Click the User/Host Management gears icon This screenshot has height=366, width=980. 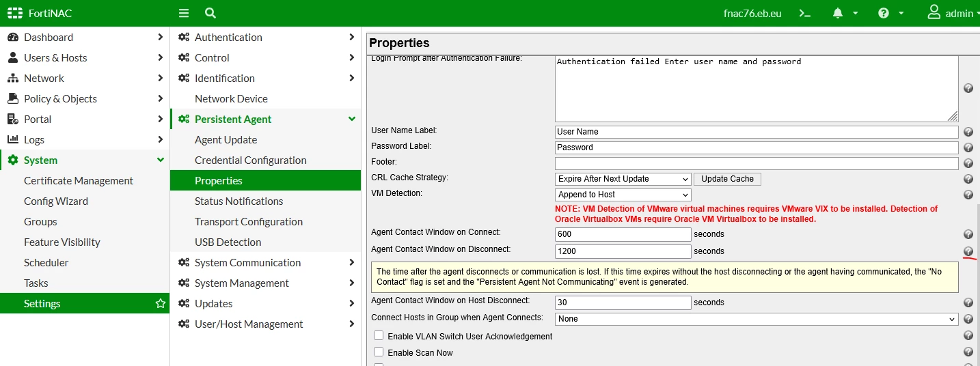click(184, 324)
